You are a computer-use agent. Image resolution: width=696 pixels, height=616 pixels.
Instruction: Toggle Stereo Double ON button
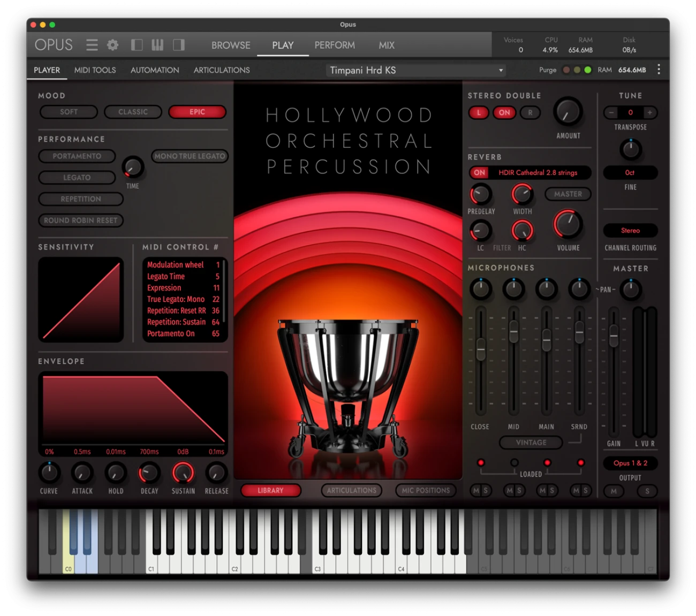[x=504, y=112]
